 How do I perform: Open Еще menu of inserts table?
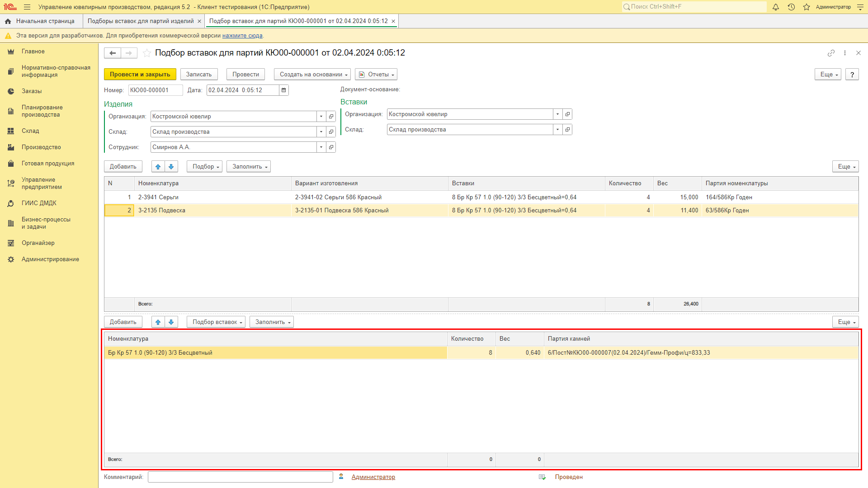845,322
